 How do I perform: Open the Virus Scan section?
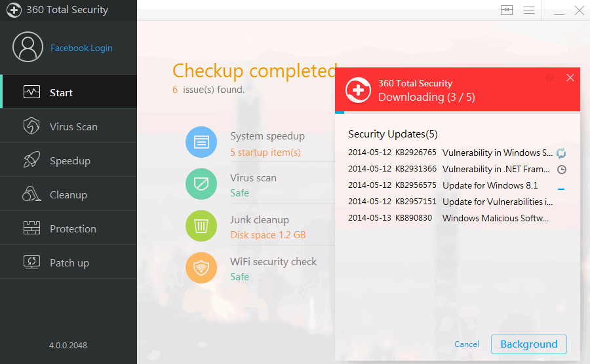(68, 126)
